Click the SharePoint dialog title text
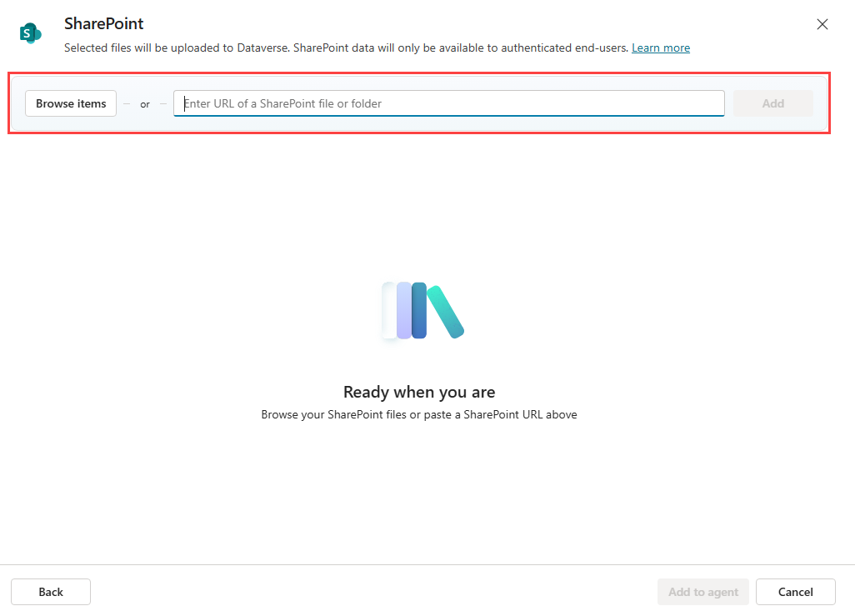 pyautogui.click(x=104, y=24)
